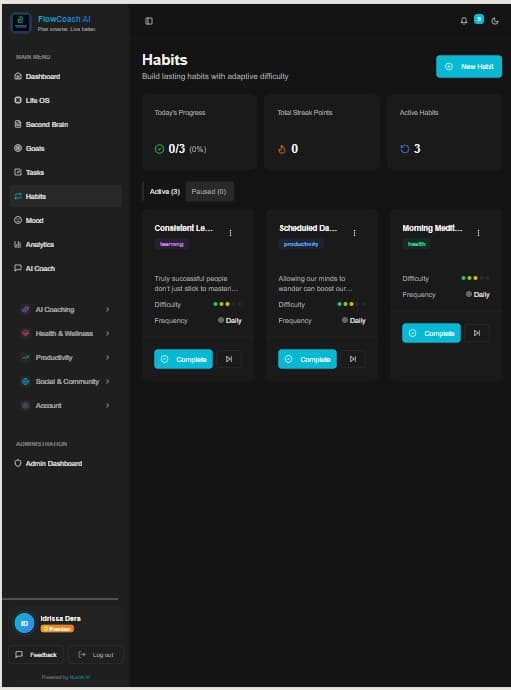
Task: Open options menu for Consistent Learning card
Action: click(230, 233)
